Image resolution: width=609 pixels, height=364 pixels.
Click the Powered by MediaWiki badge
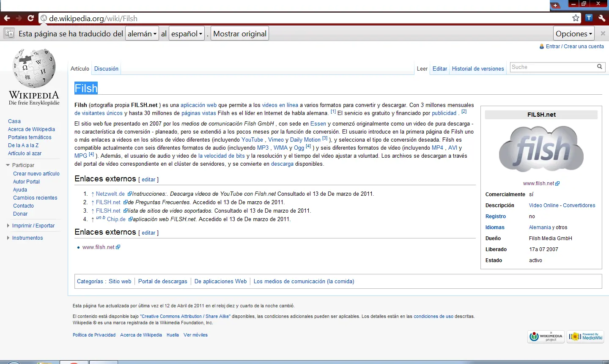click(585, 337)
